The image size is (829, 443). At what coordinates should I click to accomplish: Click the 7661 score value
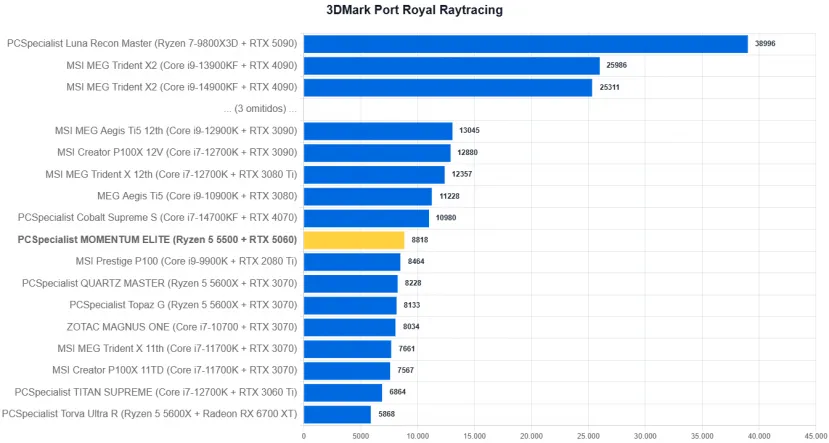point(407,349)
